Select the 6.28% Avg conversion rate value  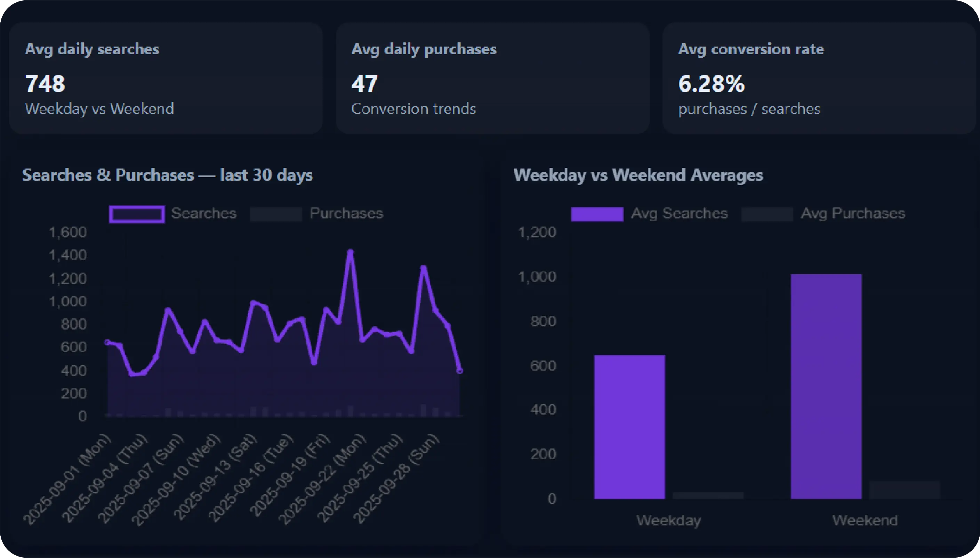[x=711, y=83]
